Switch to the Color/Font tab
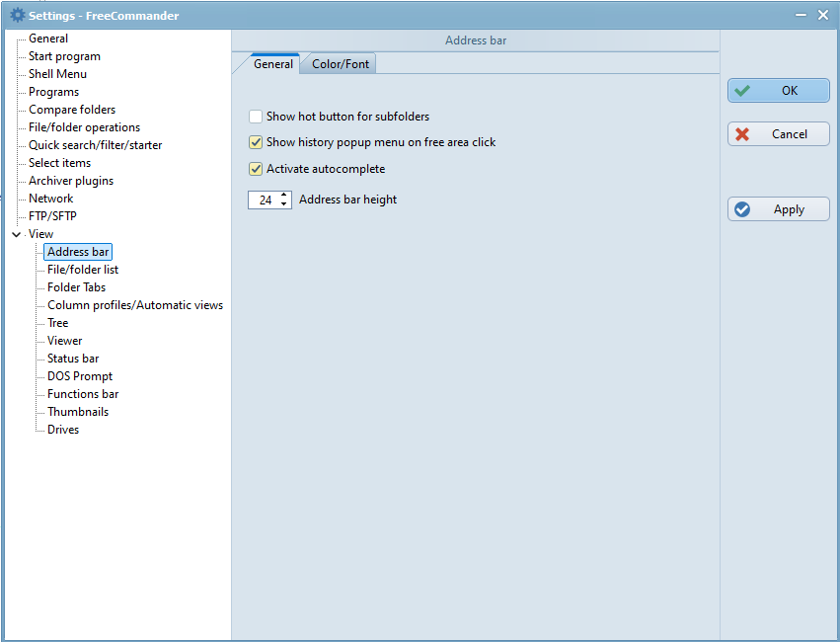 pos(341,64)
